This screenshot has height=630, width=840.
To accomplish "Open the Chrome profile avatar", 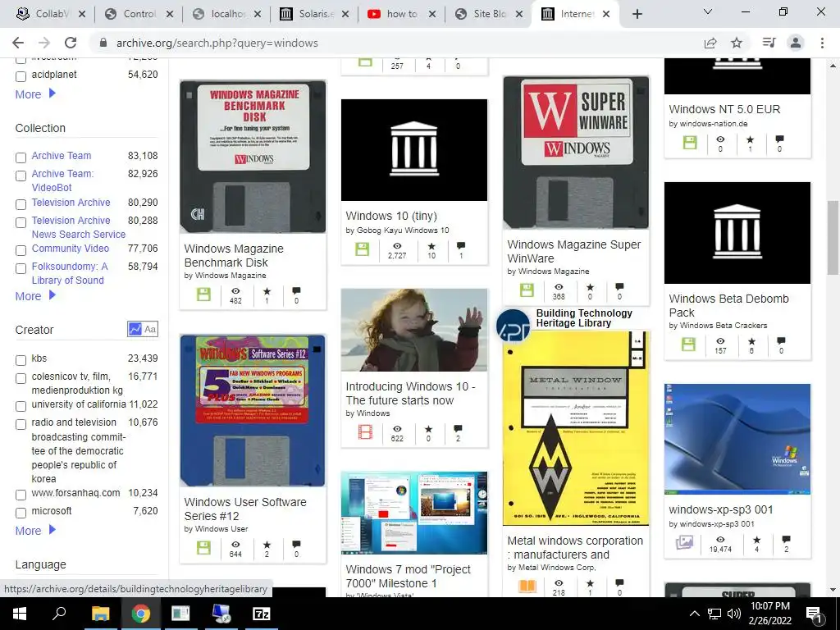I will 796,43.
